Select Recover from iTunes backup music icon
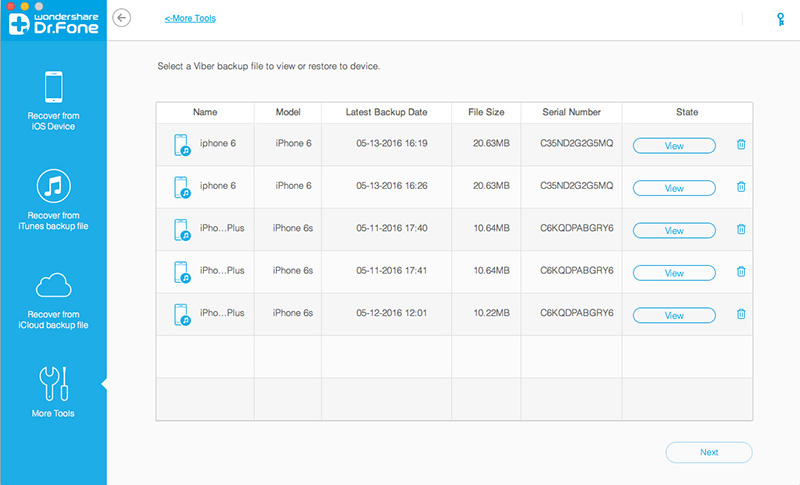The image size is (800, 485). point(54,186)
